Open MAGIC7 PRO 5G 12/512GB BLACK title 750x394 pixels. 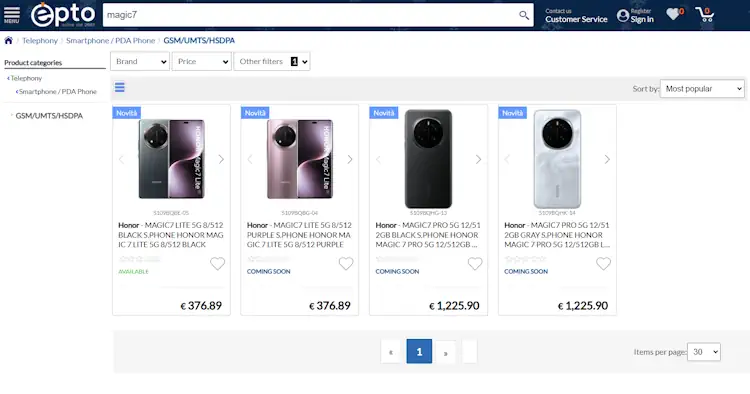pos(428,235)
